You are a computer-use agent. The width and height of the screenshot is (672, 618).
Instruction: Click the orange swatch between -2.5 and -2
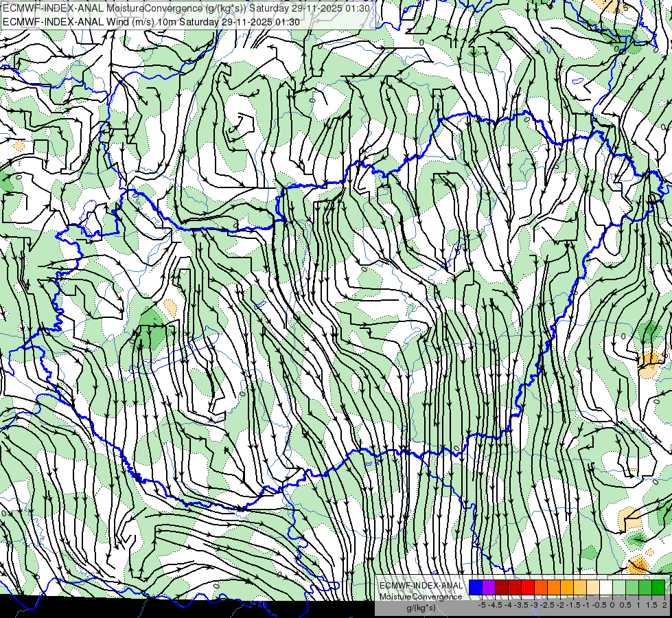click(554, 587)
